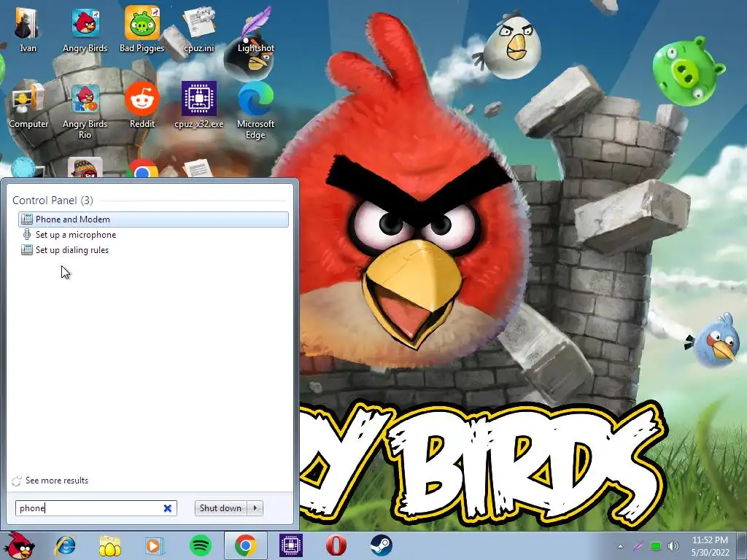Click the Control Panel (3) header

(53, 201)
